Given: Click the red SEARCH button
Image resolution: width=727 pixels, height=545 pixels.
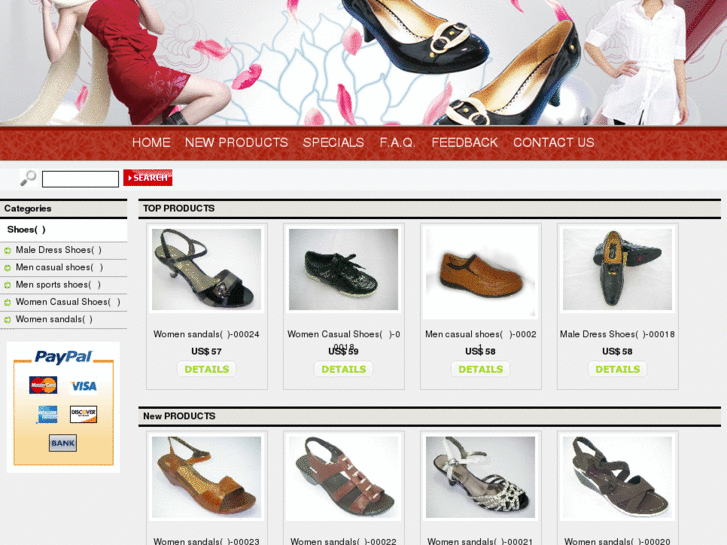Looking at the screenshot, I should [148, 178].
